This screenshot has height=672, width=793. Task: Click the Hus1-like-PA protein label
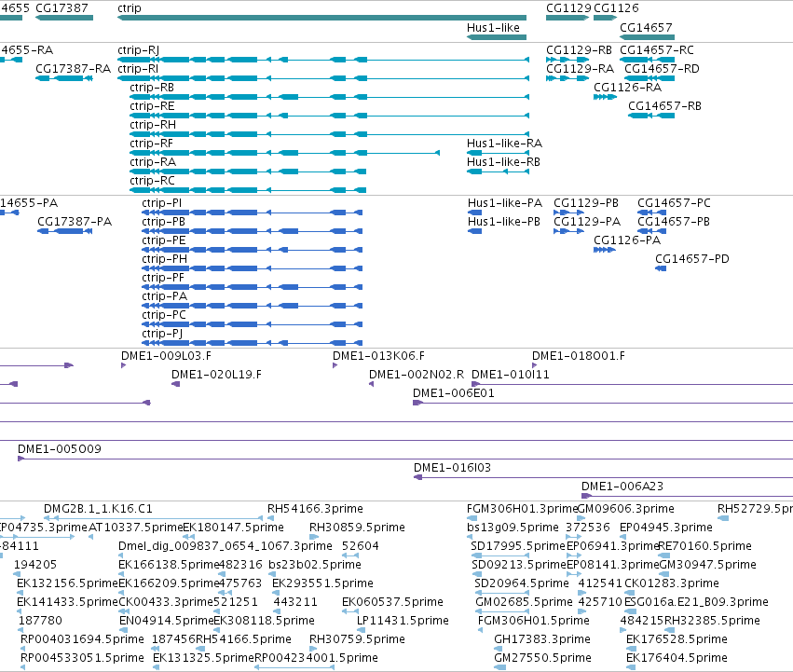[505, 203]
